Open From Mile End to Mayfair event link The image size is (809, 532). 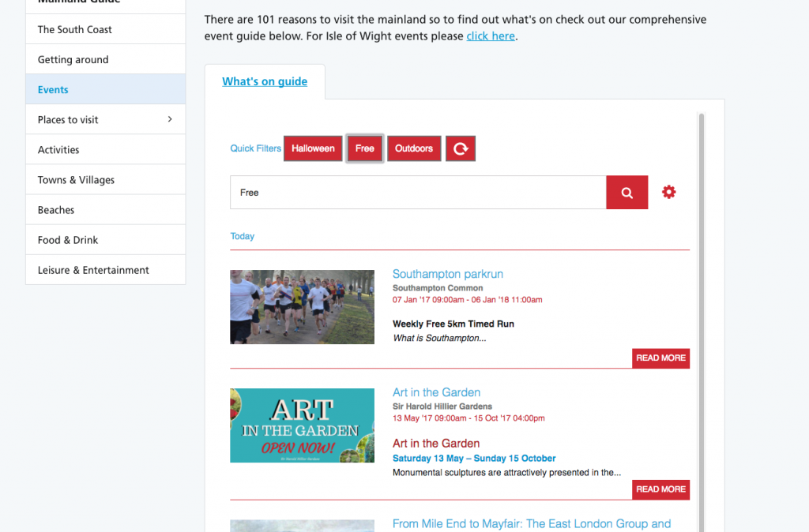(x=531, y=523)
